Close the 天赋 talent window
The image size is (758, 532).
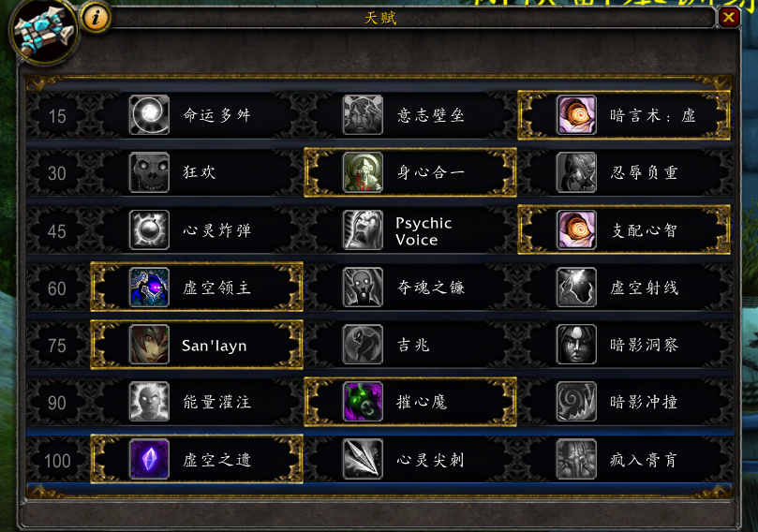tap(729, 18)
